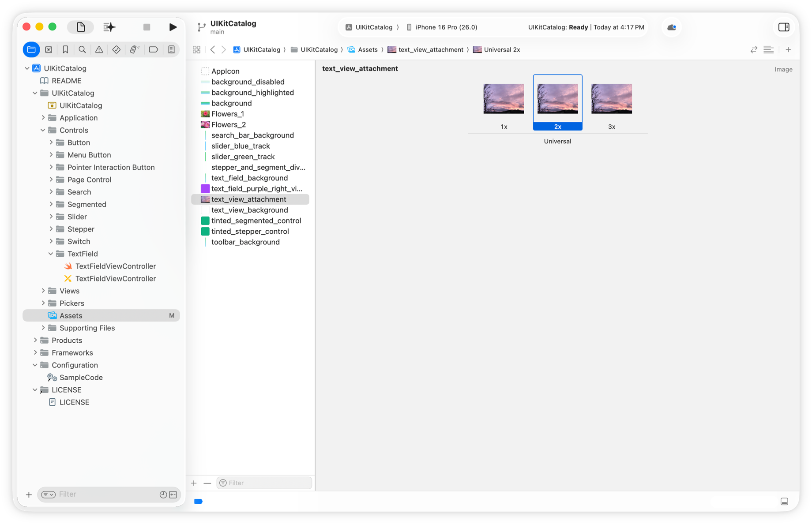This screenshot has width=812, height=524.
Task: Toggle the right inspector panel
Action: click(784, 27)
